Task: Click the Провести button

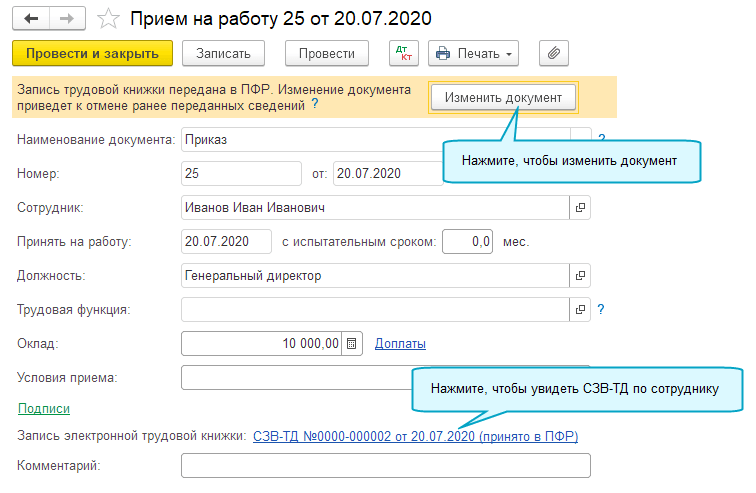Action: (326, 53)
